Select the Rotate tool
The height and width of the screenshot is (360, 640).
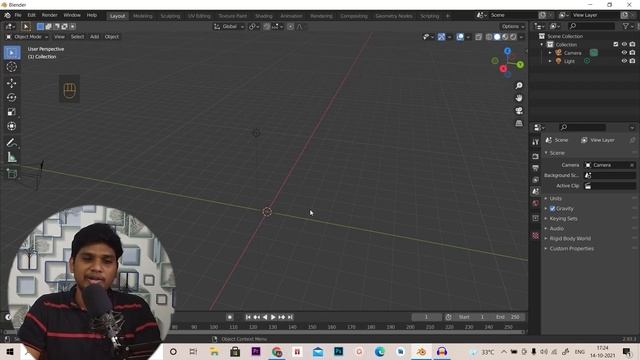(12, 98)
